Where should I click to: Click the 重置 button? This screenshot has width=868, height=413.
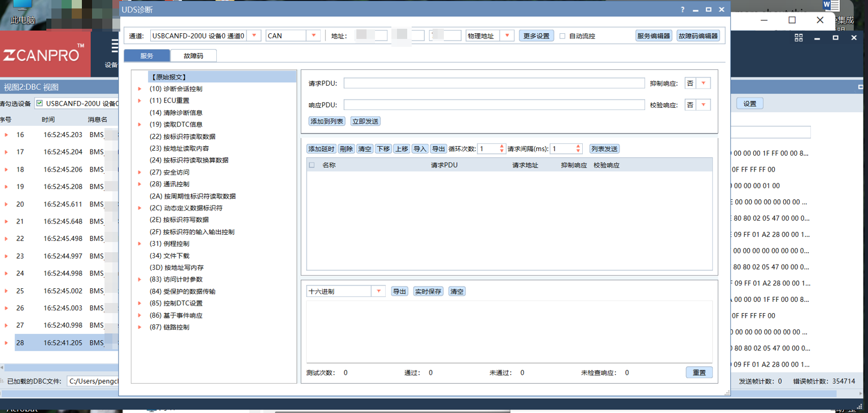tap(699, 372)
